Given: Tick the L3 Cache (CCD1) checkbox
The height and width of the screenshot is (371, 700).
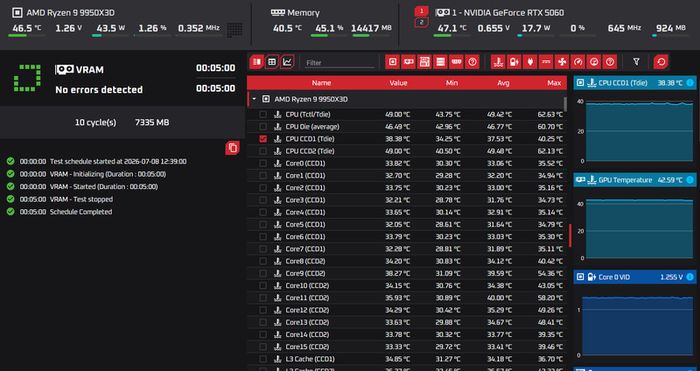Looking at the screenshot, I should coord(263,359).
